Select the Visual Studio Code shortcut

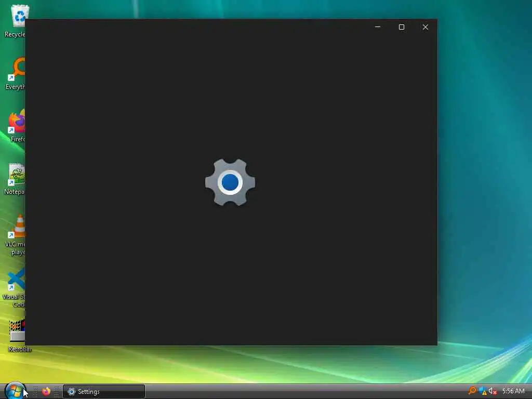[x=15, y=287]
